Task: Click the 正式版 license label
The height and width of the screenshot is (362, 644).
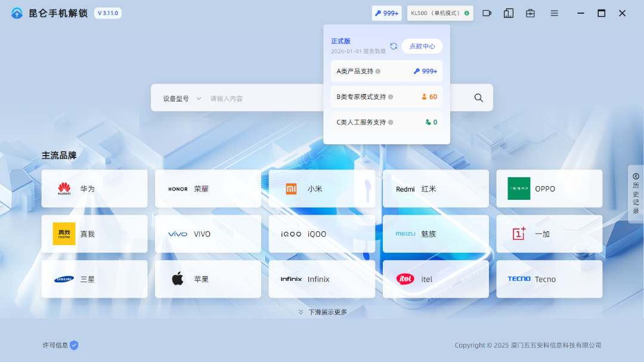Action: [x=340, y=41]
